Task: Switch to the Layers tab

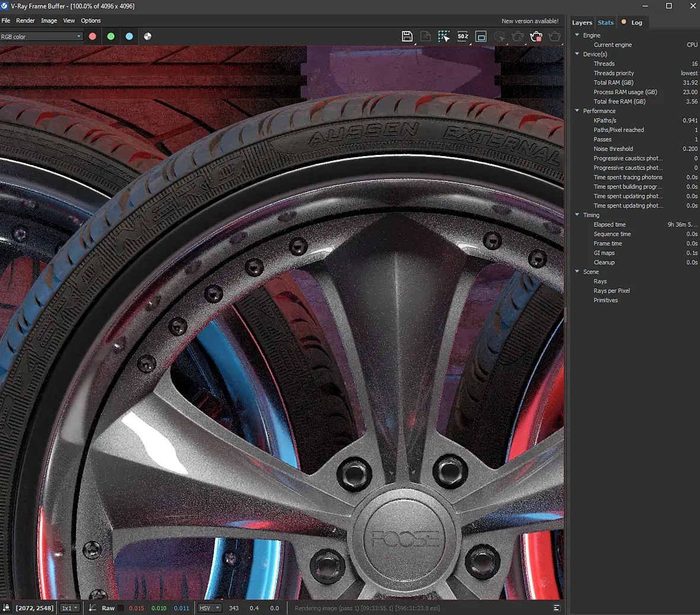Action: [x=581, y=23]
